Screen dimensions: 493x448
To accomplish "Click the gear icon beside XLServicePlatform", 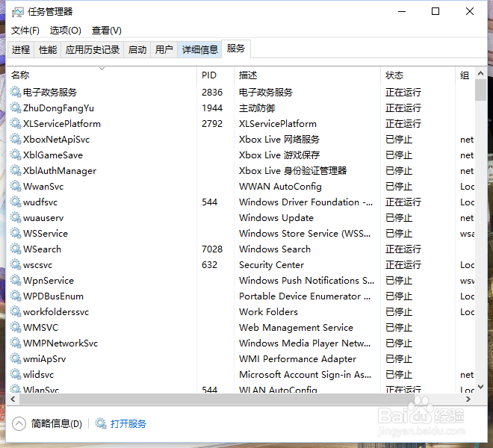I will point(16,123).
